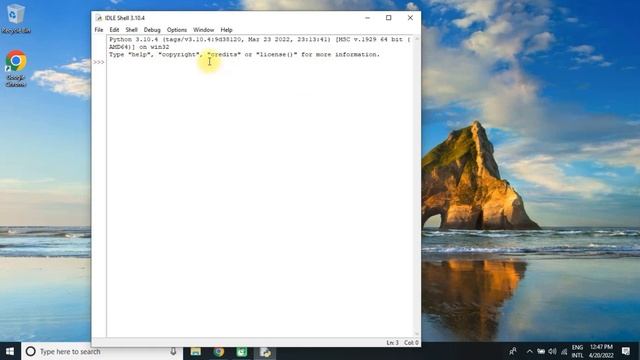This screenshot has height=360, width=640.
Task: Open the Window menu
Action: [x=203, y=30]
